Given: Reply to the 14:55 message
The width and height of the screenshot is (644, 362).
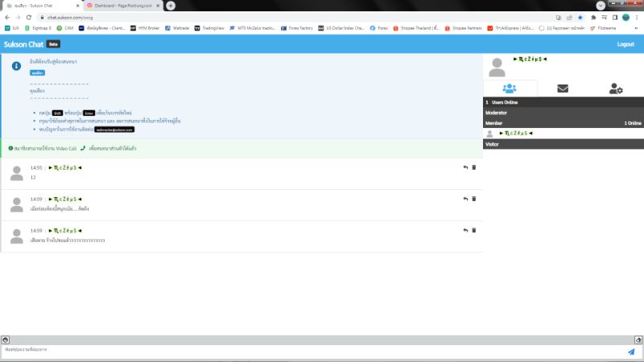Looking at the screenshot, I should pyautogui.click(x=465, y=167).
